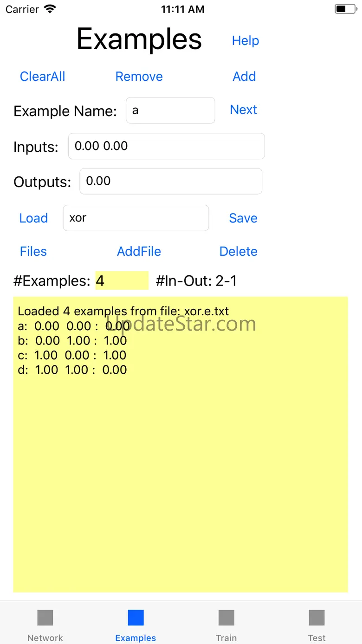Tap the #Examples count field
The image size is (362, 644).
pyautogui.click(x=122, y=281)
